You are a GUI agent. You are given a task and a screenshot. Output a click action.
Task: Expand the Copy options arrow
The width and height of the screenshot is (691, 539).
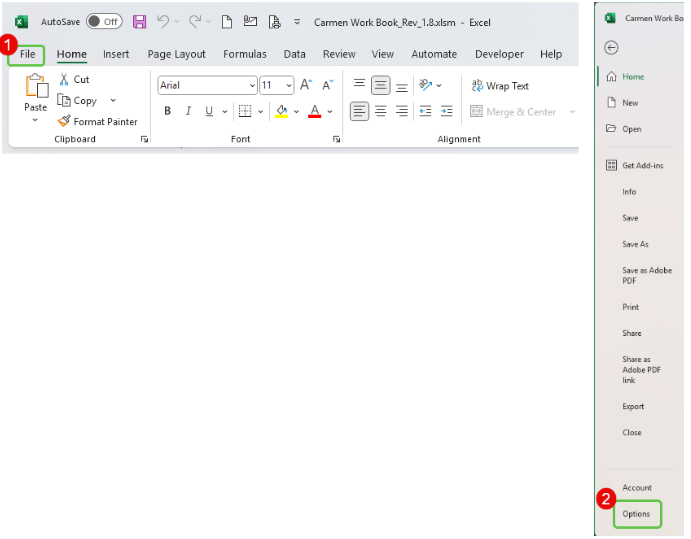tap(113, 100)
